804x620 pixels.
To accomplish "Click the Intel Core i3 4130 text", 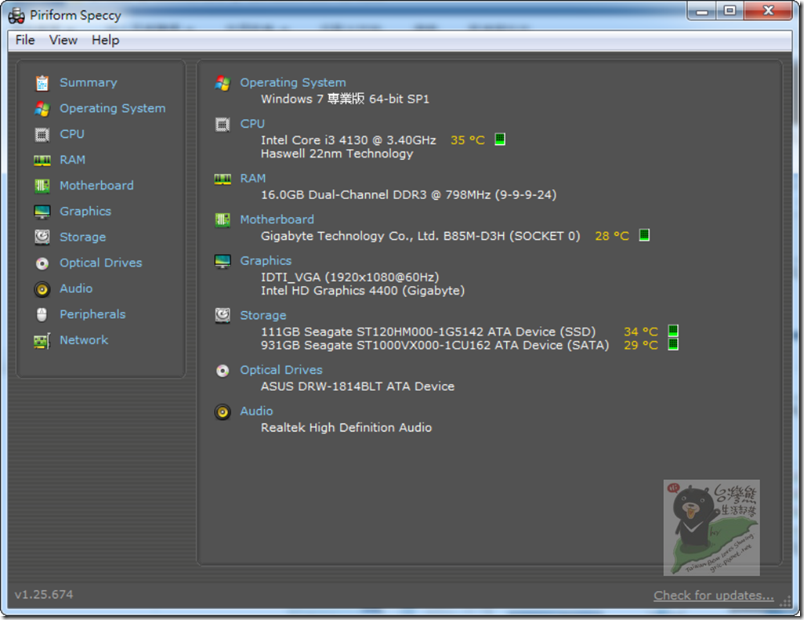I will click(x=348, y=140).
